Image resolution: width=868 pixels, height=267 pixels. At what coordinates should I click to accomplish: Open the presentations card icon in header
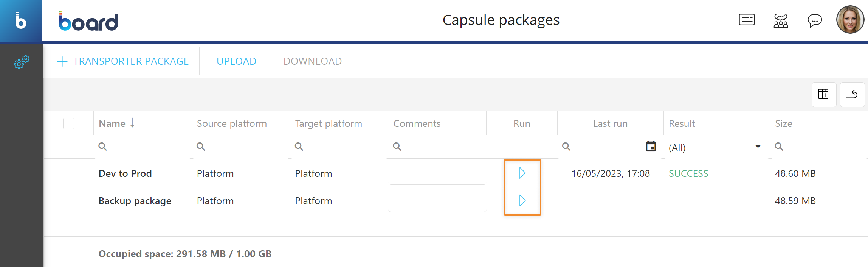click(747, 20)
